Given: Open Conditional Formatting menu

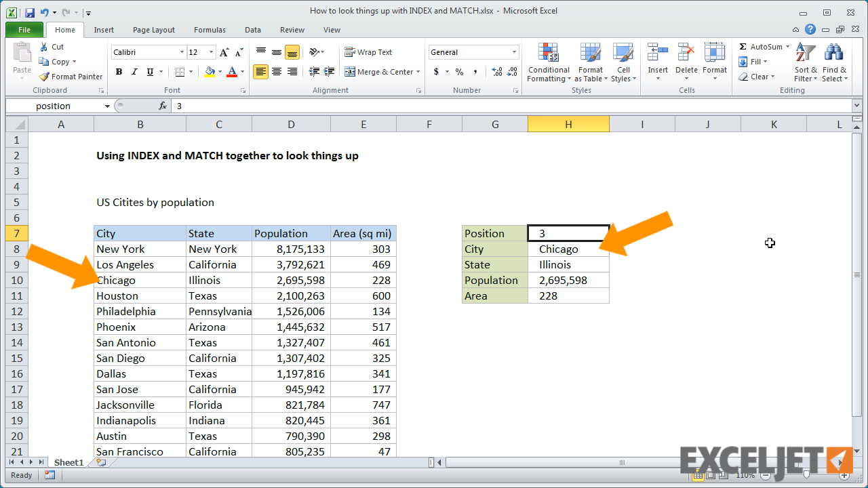Looking at the screenshot, I should pyautogui.click(x=549, y=62).
